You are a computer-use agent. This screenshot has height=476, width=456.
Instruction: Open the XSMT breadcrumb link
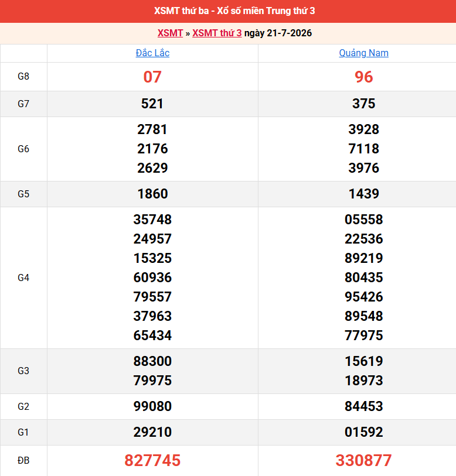point(170,33)
